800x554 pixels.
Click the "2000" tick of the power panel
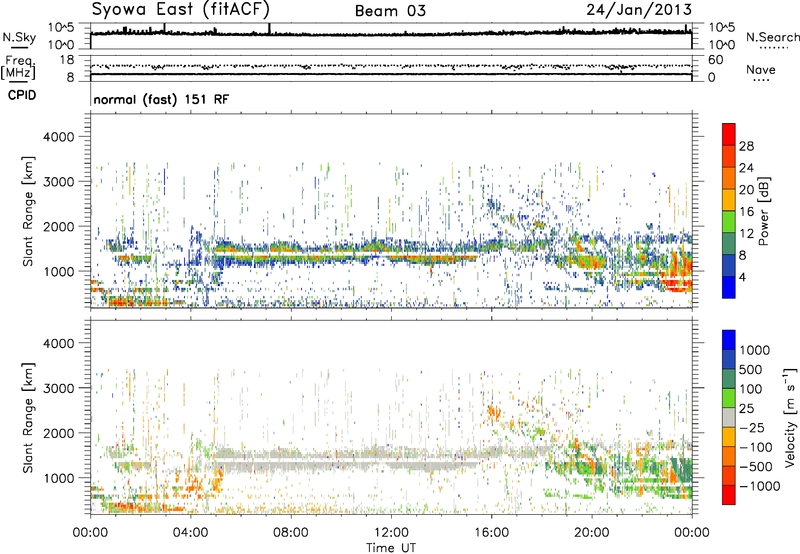(58, 226)
